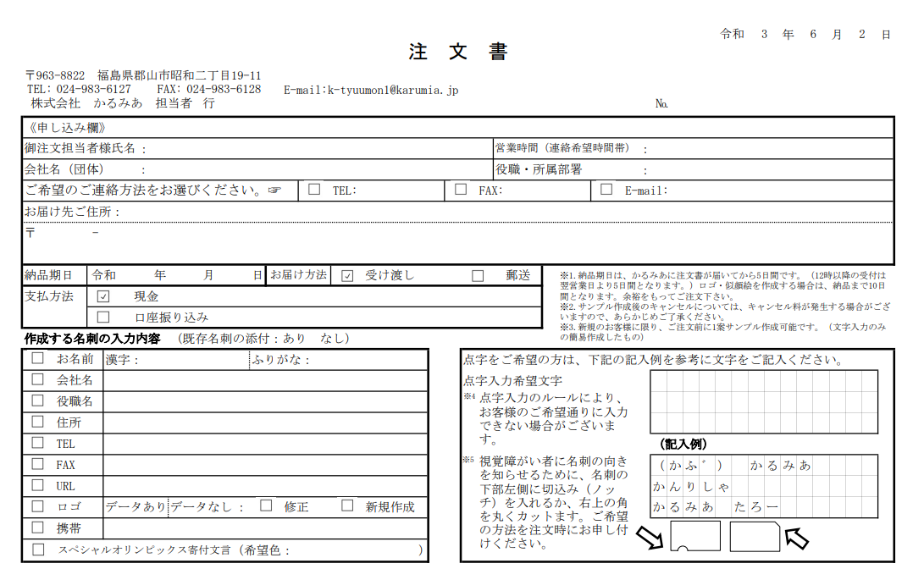Check the 口座振り込み payment checkbox

coord(103,318)
